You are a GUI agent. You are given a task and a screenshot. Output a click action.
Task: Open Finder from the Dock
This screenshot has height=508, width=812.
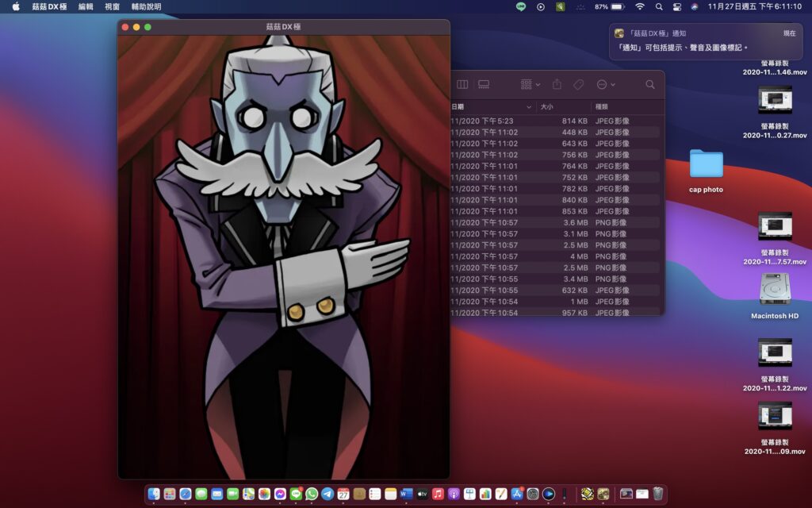154,494
